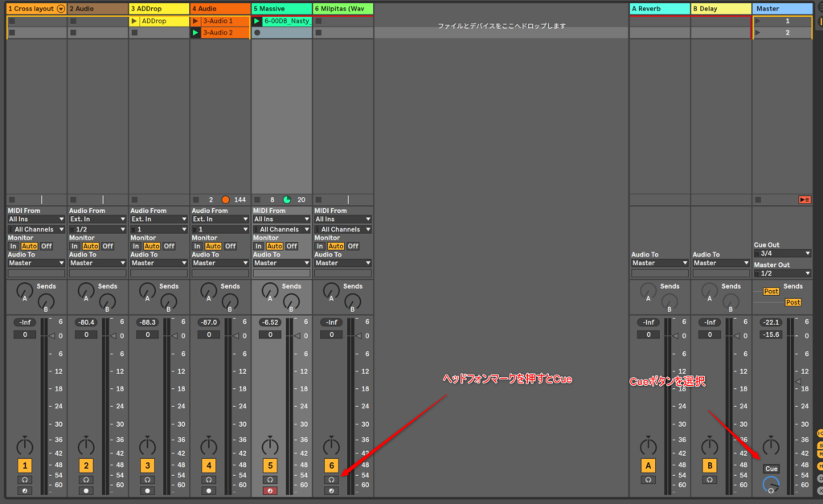The height and width of the screenshot is (504, 823).
Task: Expand Audio From Ext. In on 2 Audio
Action: tap(97, 219)
